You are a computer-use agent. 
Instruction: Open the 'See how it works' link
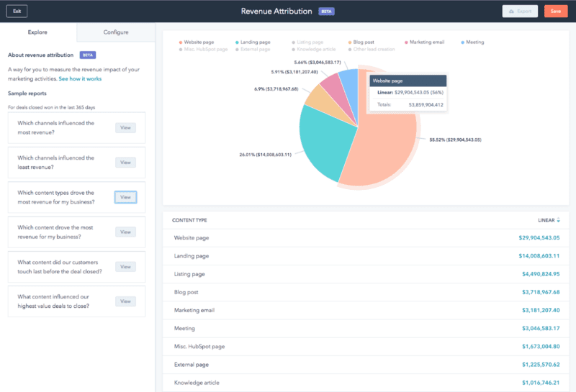tap(80, 78)
